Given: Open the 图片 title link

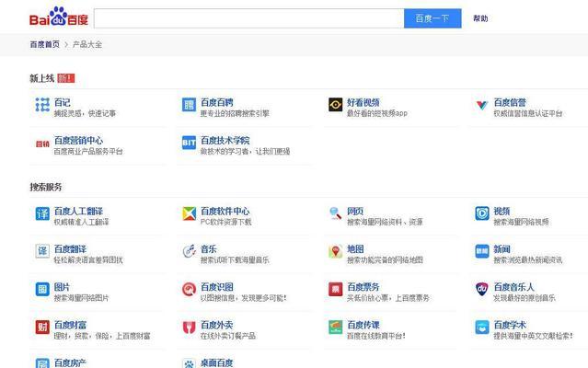Looking at the screenshot, I should coord(62,287).
